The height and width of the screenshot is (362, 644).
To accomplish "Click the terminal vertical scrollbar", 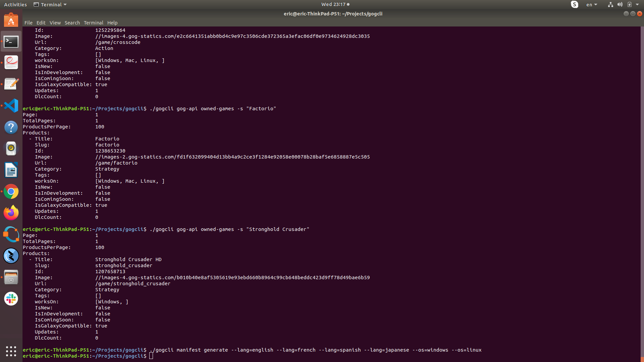I will 642,194.
